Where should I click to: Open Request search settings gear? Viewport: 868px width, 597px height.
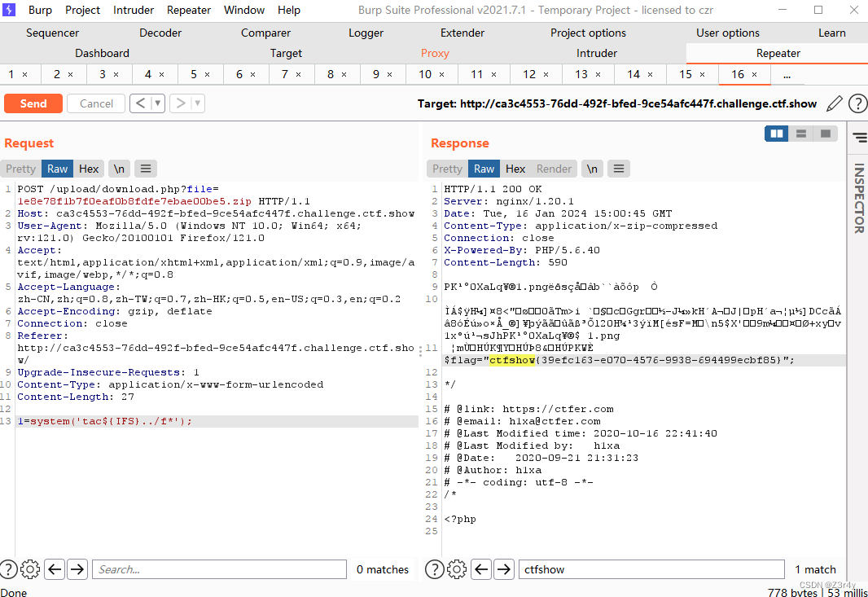[x=30, y=569]
